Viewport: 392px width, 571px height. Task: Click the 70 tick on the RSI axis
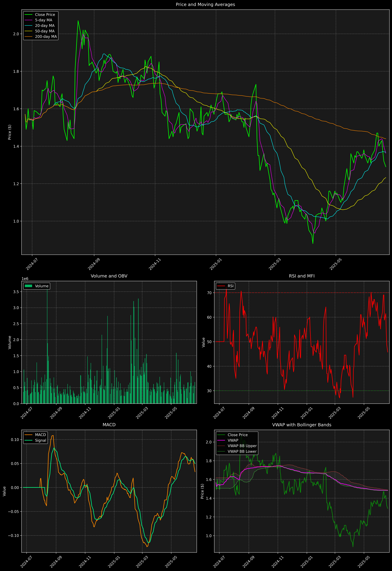[209, 293]
